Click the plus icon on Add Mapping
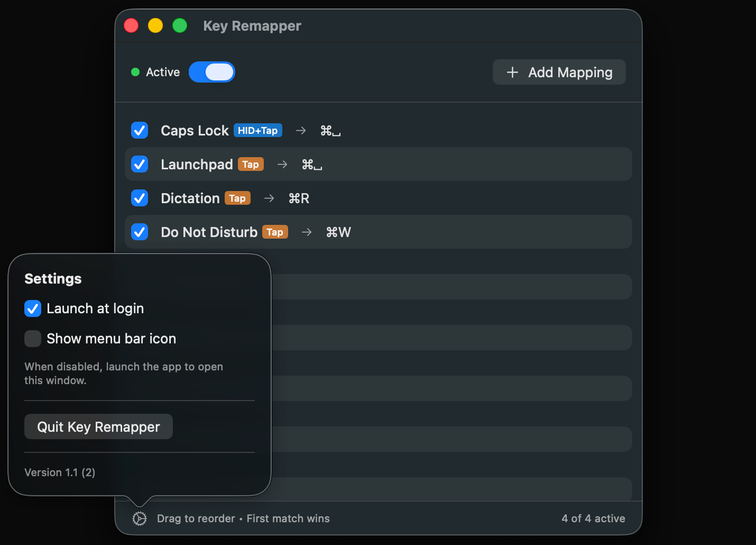Image resolution: width=756 pixels, height=545 pixels. pyautogui.click(x=512, y=72)
